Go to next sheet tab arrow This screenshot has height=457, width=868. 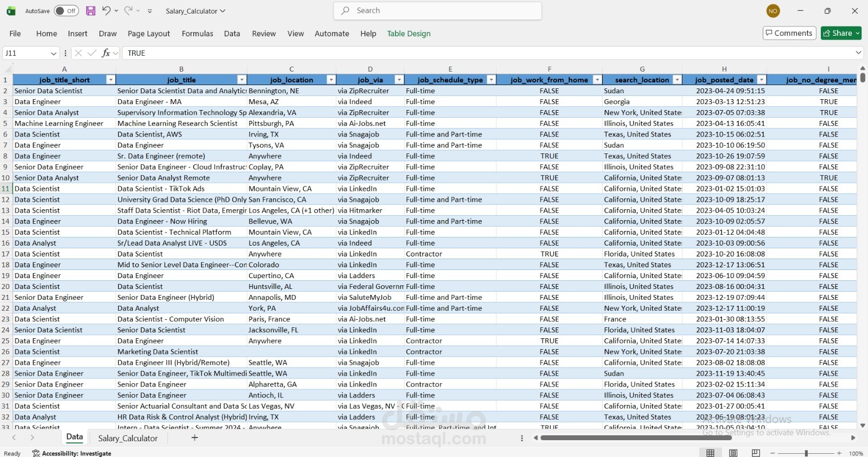(x=33, y=437)
